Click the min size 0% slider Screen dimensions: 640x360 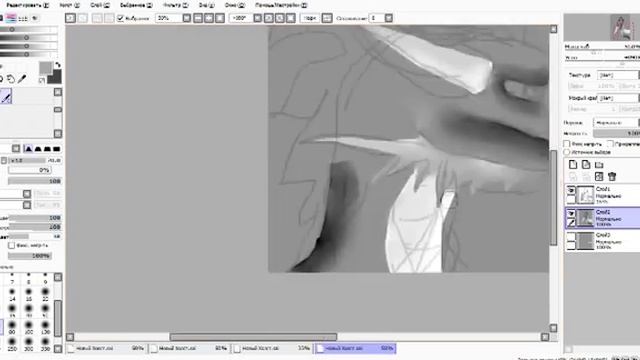[29, 170]
